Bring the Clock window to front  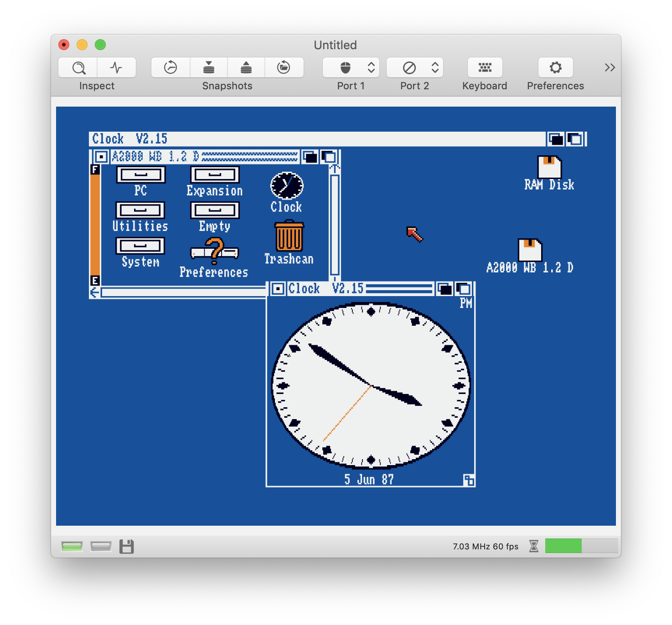pos(464,288)
